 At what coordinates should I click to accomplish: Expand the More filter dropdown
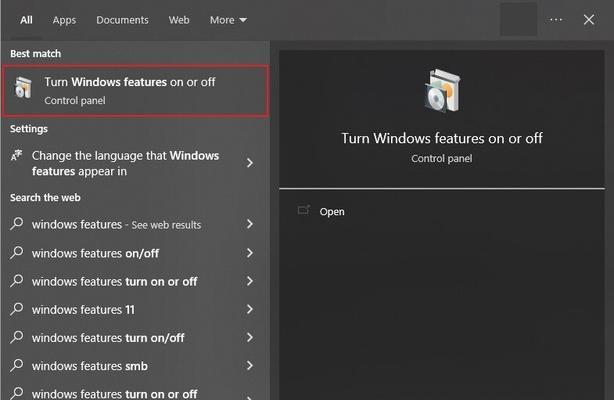click(228, 20)
